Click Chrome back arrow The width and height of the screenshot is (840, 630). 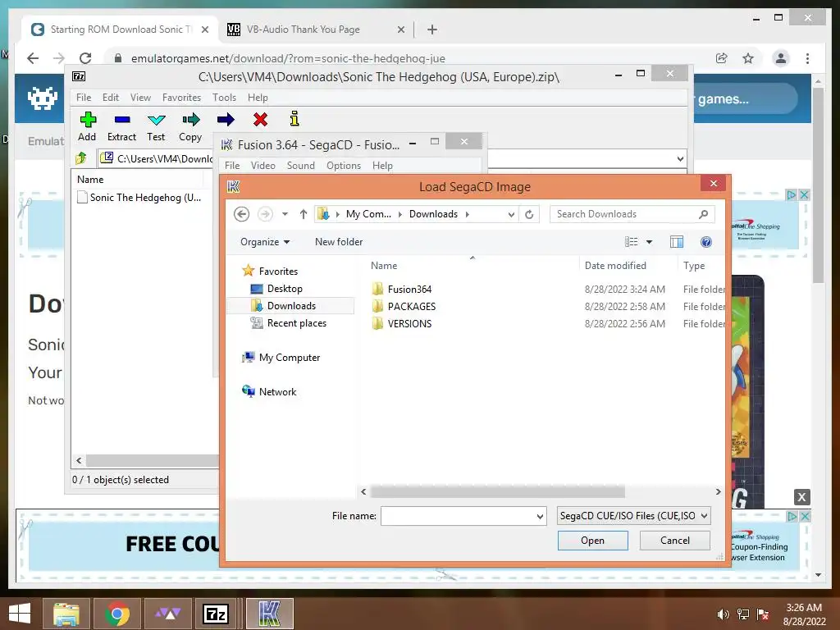pyautogui.click(x=33, y=58)
